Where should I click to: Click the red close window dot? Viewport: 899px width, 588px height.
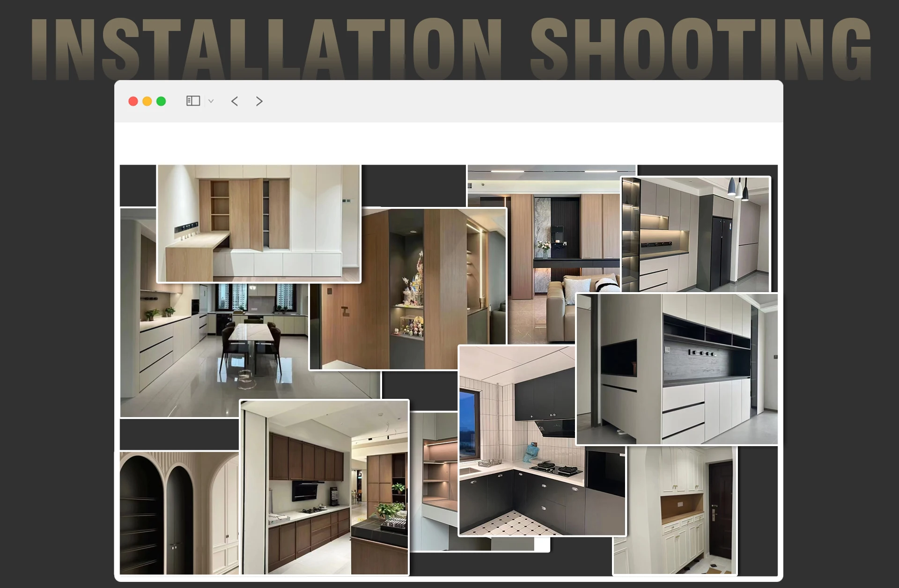click(133, 101)
